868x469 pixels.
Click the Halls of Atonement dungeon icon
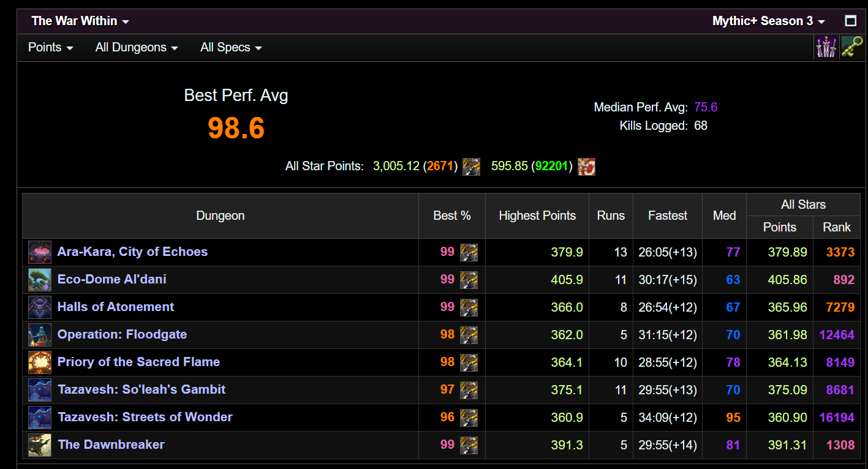pos(40,307)
